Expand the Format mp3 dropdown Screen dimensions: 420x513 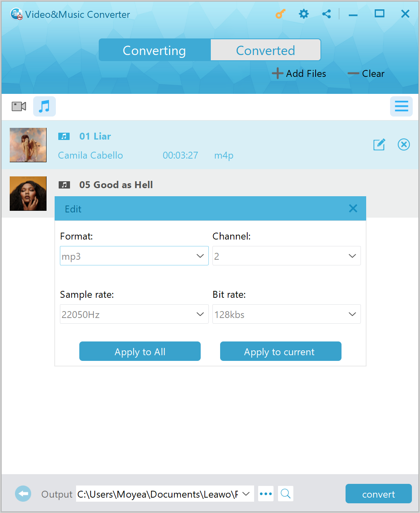coord(134,256)
